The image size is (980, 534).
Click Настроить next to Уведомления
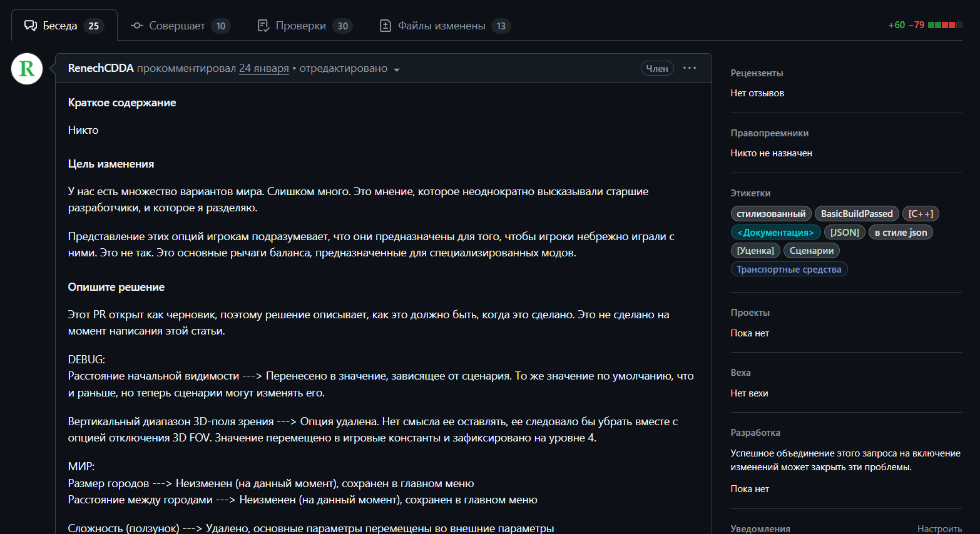point(939,529)
